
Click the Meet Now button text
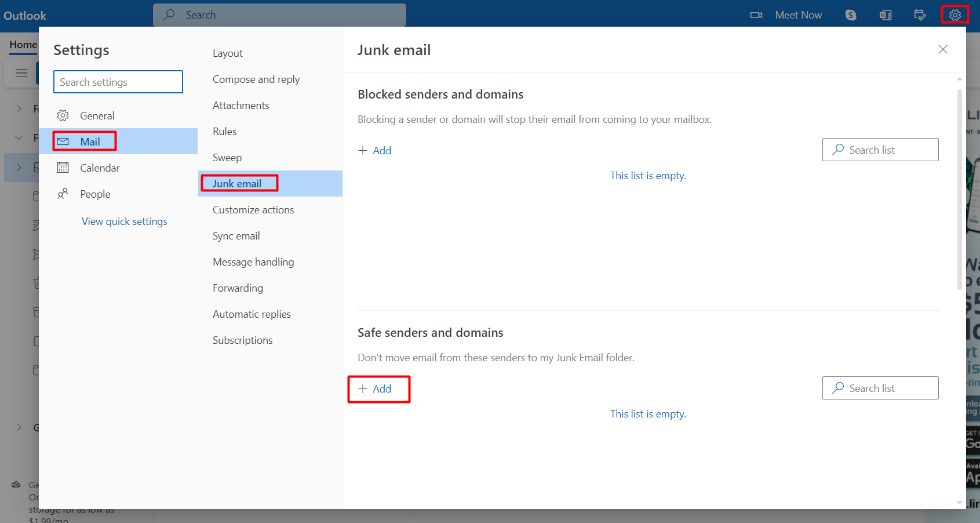[x=798, y=15]
